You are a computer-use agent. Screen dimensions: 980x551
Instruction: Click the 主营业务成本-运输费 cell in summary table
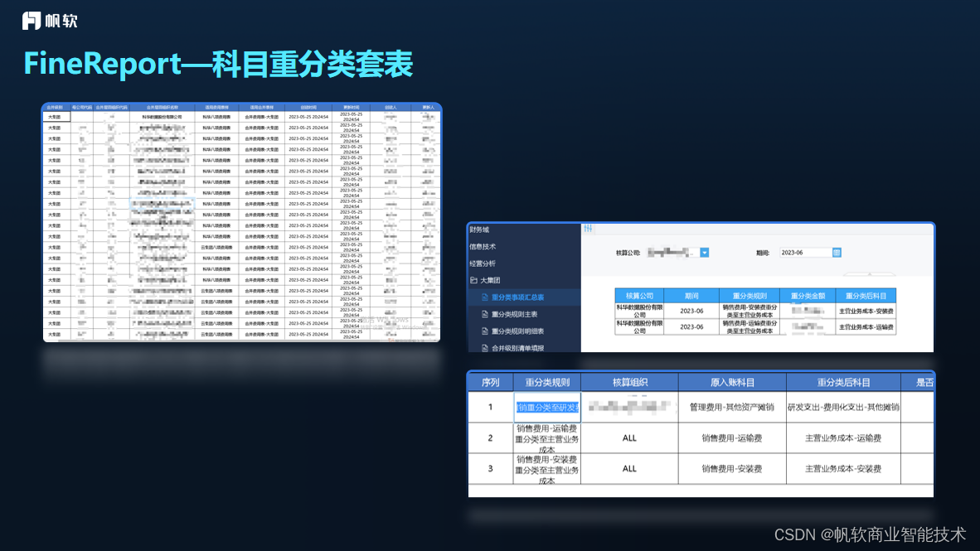pos(866,326)
